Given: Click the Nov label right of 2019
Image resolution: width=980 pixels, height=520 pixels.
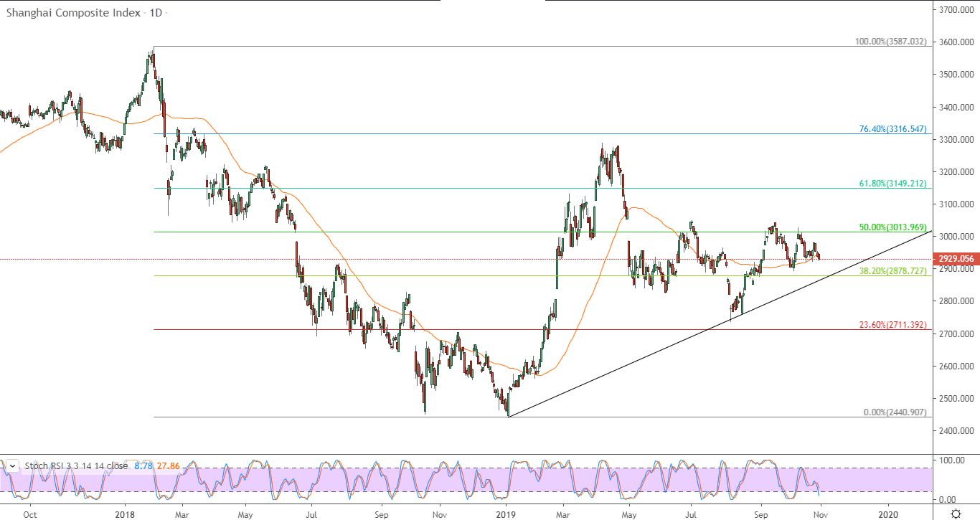Looking at the screenshot, I should [x=822, y=514].
